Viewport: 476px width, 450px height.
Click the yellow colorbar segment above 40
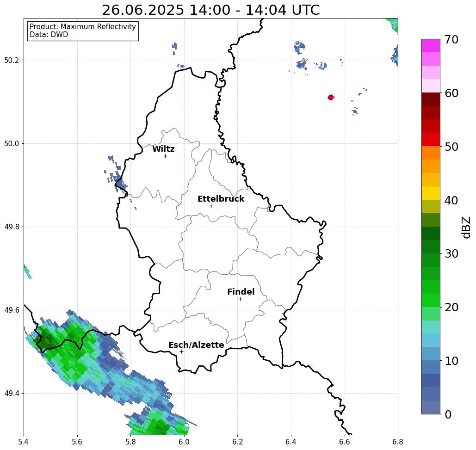pyautogui.click(x=431, y=193)
